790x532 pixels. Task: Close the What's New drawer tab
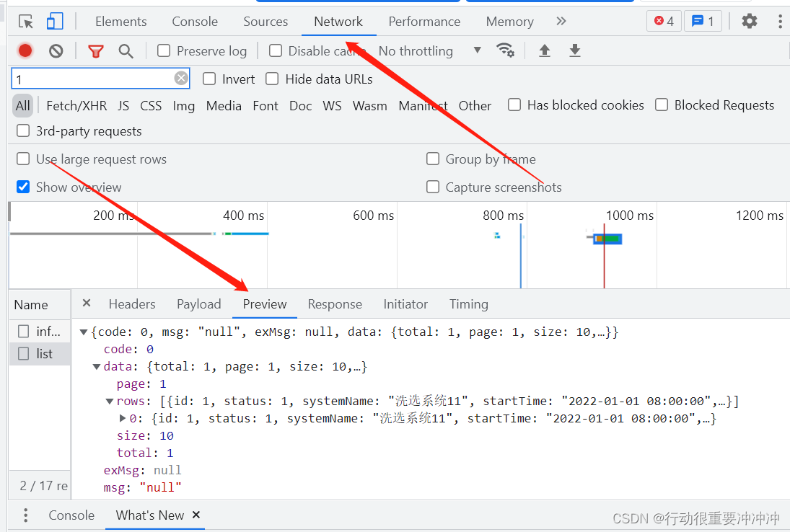coord(196,515)
